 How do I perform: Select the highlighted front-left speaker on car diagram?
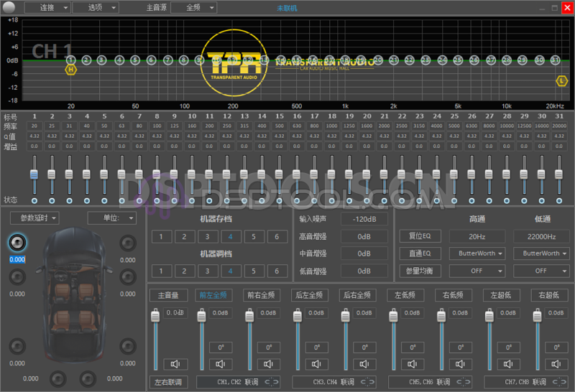tap(18, 242)
